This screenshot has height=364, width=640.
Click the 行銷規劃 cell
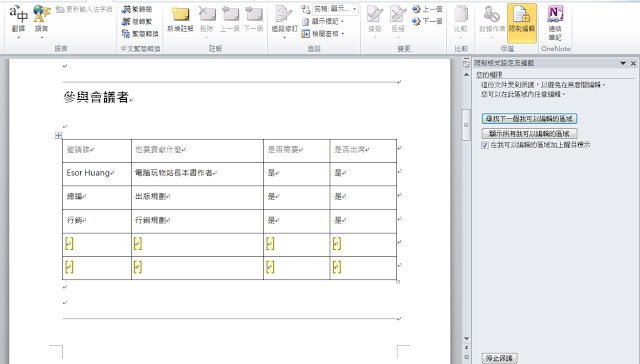click(197, 221)
